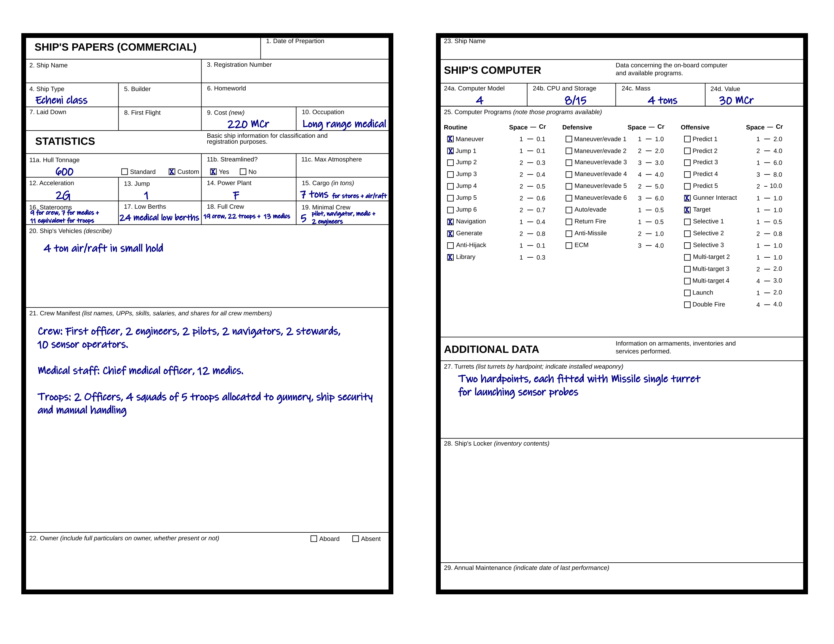Viewport: 834px width, 644px height.
Task: Enable the ECM defensive program
Action: tap(569, 245)
